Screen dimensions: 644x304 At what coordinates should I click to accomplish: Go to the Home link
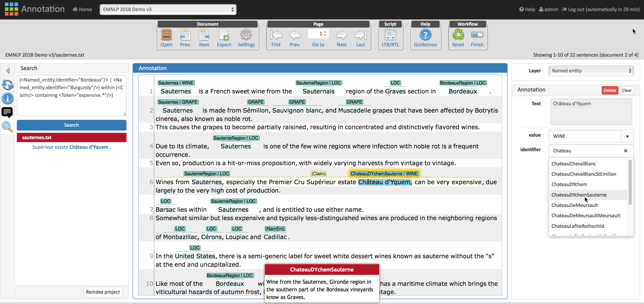(82, 10)
